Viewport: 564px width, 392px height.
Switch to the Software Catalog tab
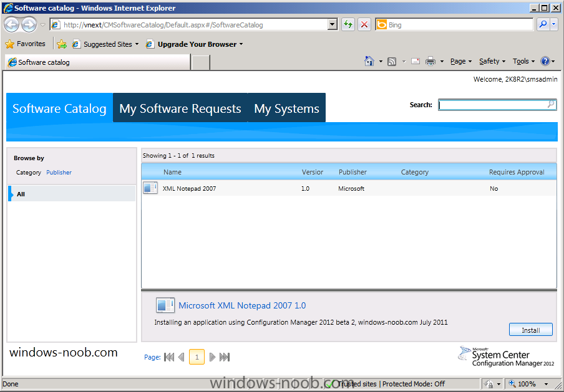59,108
